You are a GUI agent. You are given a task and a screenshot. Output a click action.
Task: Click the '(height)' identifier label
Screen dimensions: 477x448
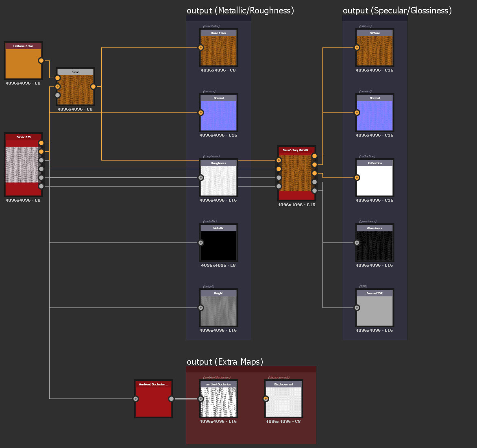point(209,287)
